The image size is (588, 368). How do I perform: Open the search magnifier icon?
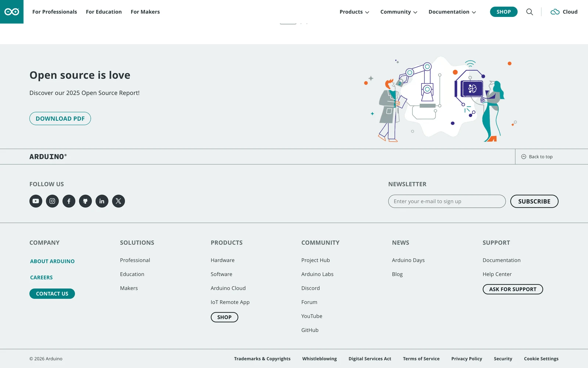click(x=530, y=12)
